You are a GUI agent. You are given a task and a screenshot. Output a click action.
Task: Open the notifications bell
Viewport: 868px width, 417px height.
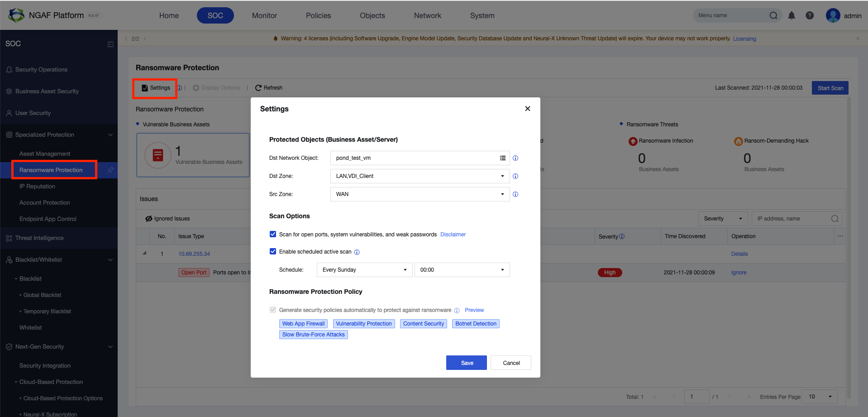click(792, 15)
